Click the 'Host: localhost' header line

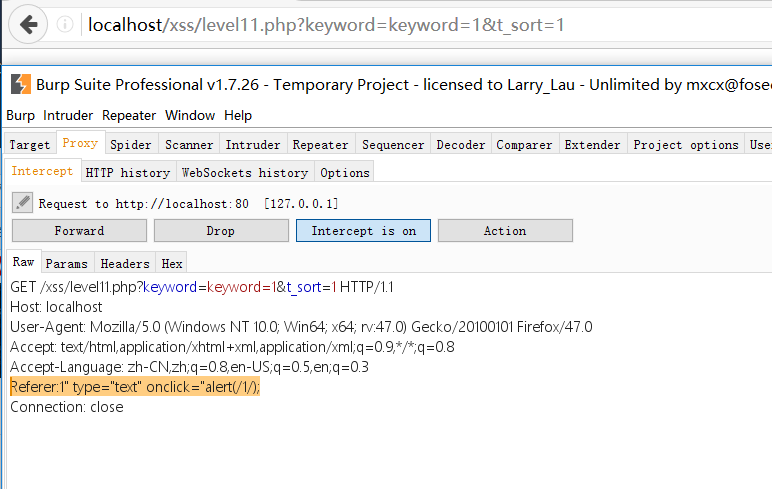[56, 307]
